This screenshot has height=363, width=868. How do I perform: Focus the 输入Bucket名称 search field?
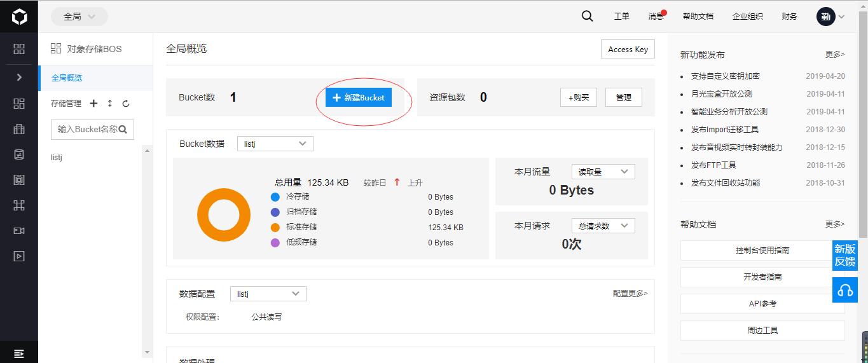(92, 129)
